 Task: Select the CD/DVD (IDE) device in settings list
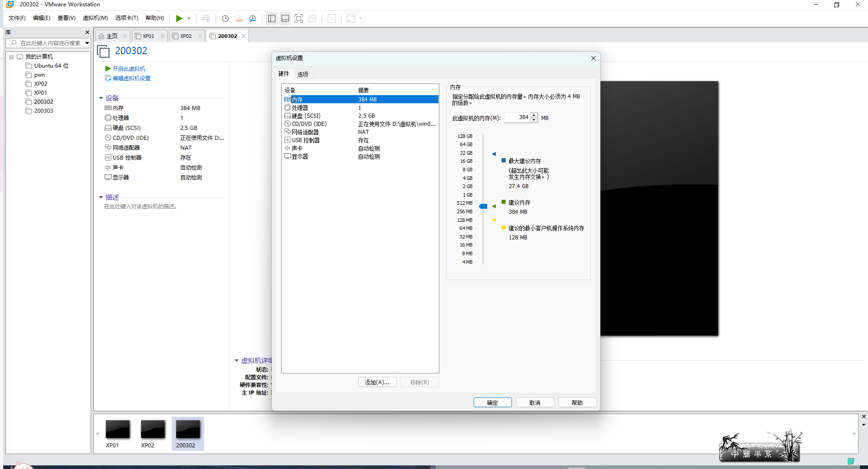coord(309,124)
